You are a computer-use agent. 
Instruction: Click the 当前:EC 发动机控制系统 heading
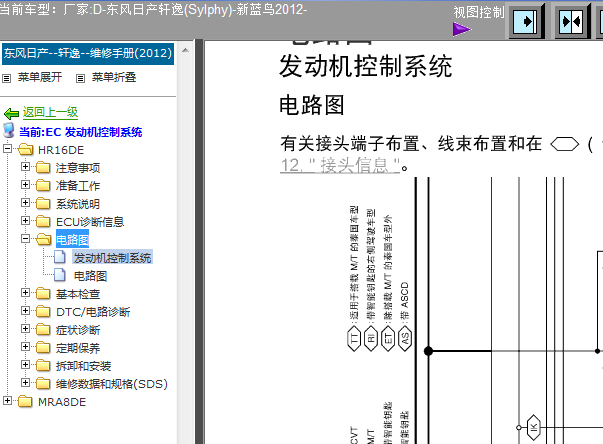(x=80, y=132)
